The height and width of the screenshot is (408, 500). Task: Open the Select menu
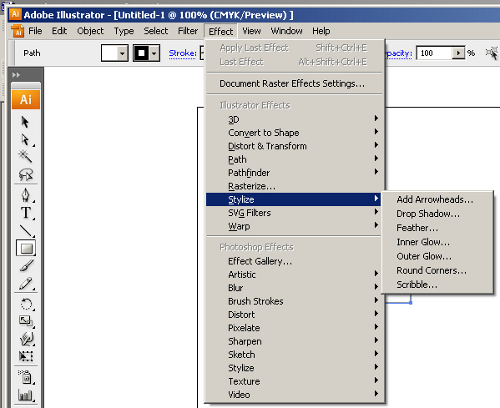coord(156,31)
